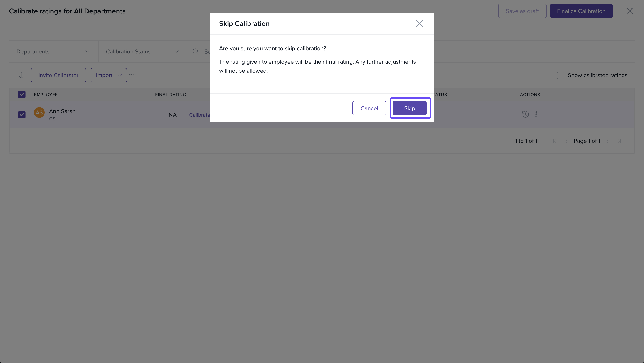The height and width of the screenshot is (363, 644).
Task: Cancel skipping calibration
Action: click(x=369, y=108)
